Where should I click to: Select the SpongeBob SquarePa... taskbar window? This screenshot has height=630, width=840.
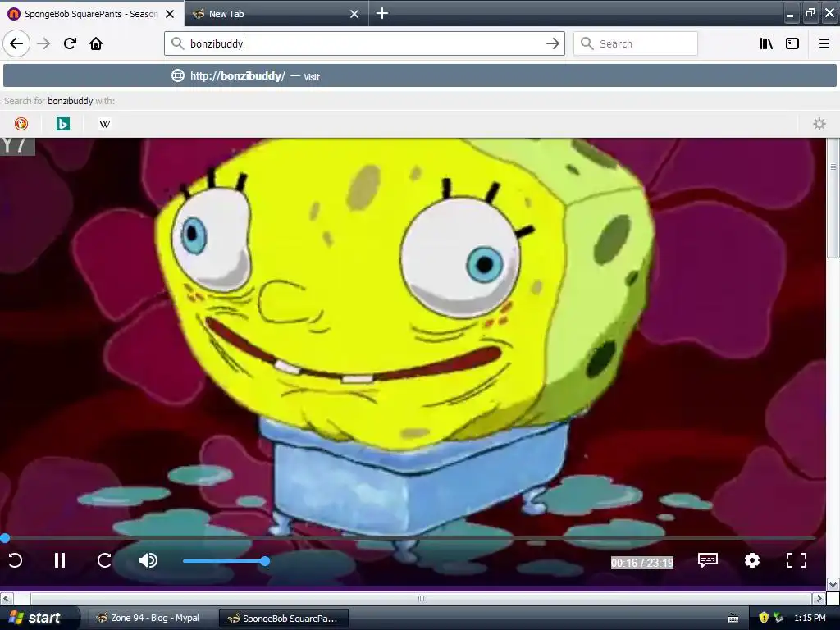pyautogui.click(x=284, y=619)
